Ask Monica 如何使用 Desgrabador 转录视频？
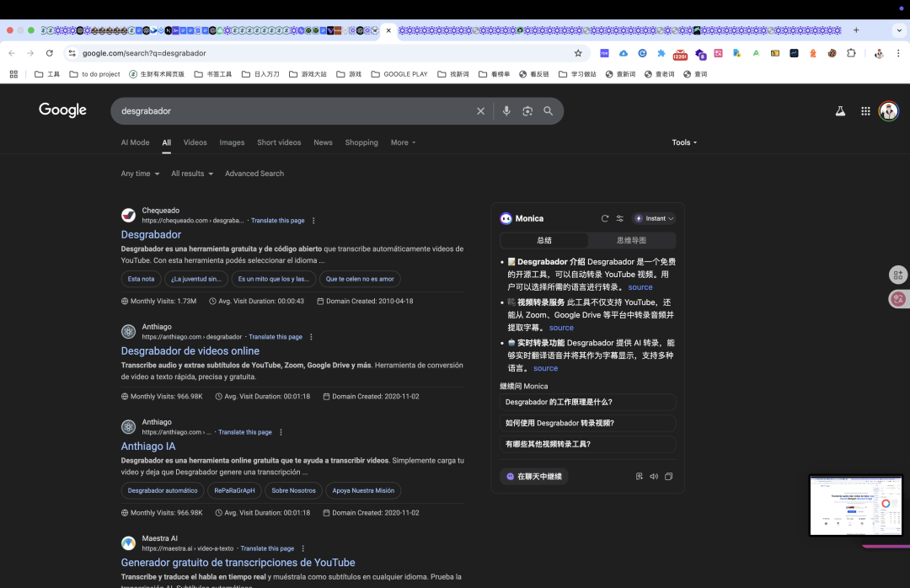The image size is (910, 588). click(587, 423)
